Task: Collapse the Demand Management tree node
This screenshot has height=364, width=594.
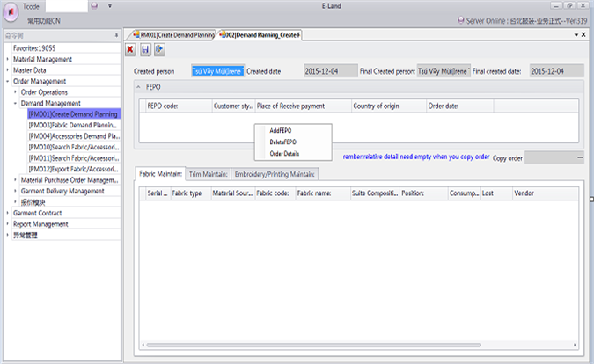Action: [15, 103]
